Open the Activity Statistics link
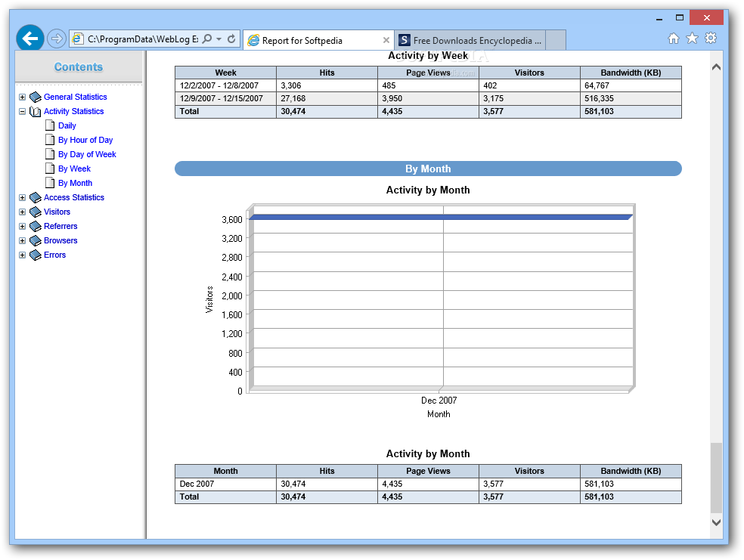This screenshot has height=560, width=744. (73, 111)
